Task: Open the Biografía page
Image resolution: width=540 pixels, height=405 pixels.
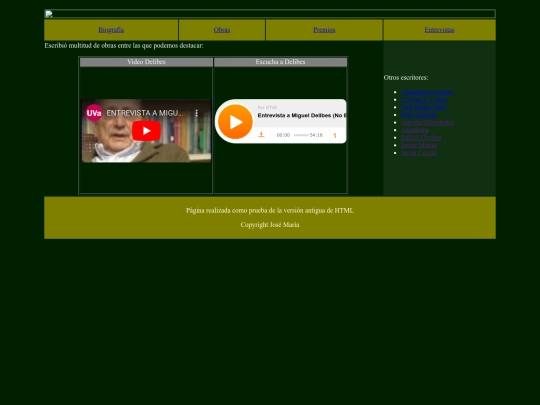Action: click(x=111, y=30)
